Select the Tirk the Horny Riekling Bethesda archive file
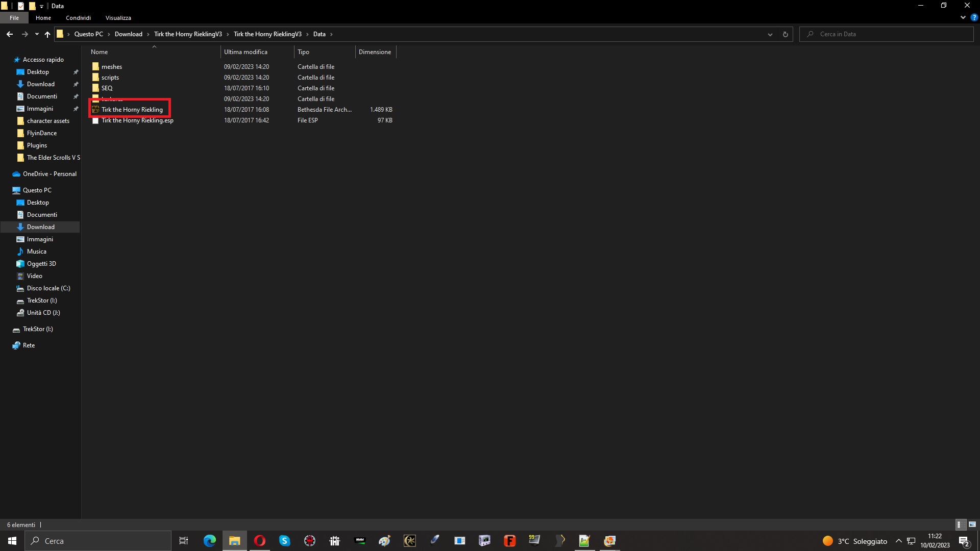 tap(132, 110)
